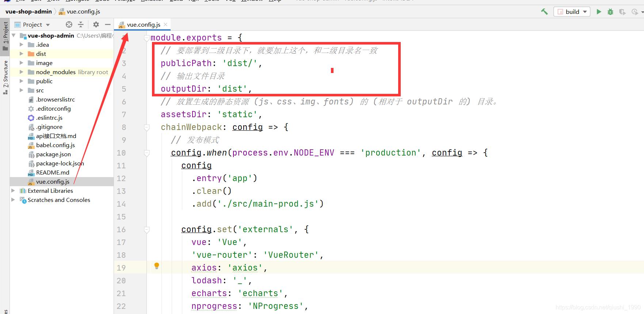The width and height of the screenshot is (644, 314).
Task: Click the lodash key on line 20
Action: (206, 280)
